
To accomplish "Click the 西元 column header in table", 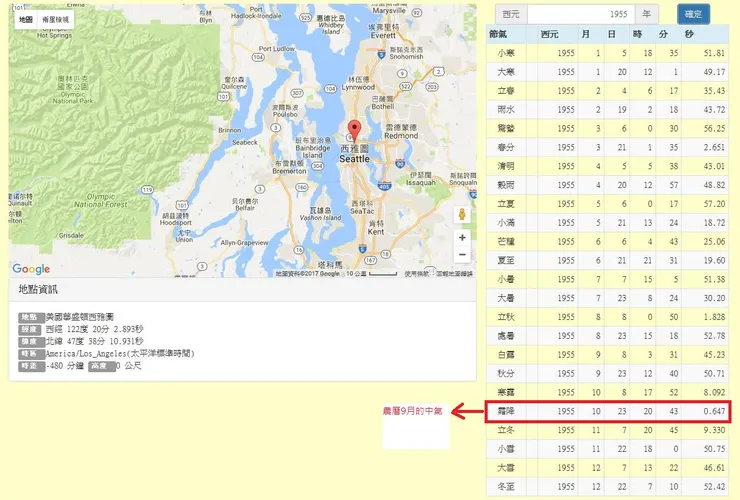I will tap(549, 34).
